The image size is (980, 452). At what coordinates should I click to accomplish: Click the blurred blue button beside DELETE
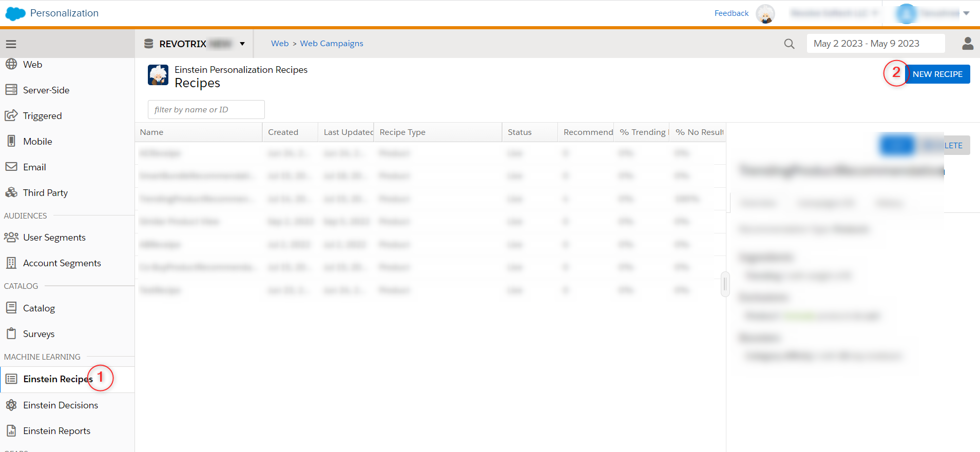897,145
